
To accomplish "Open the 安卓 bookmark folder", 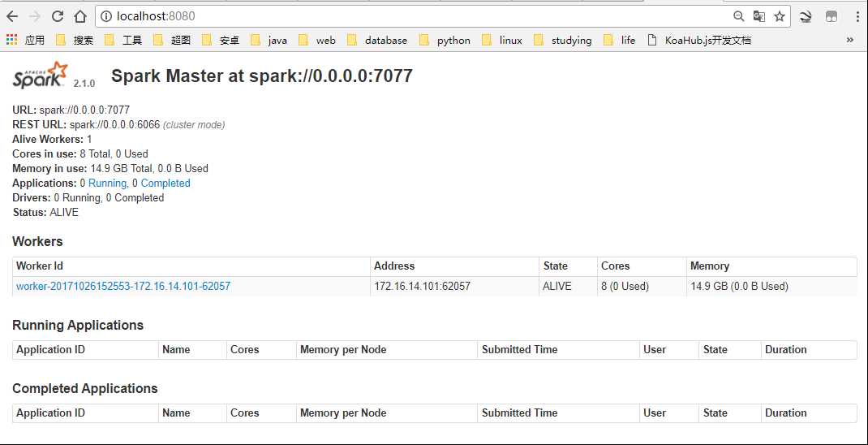I will click(221, 40).
